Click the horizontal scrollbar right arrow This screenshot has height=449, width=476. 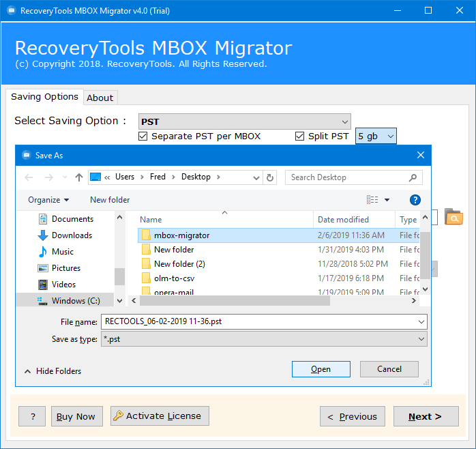coord(413,301)
